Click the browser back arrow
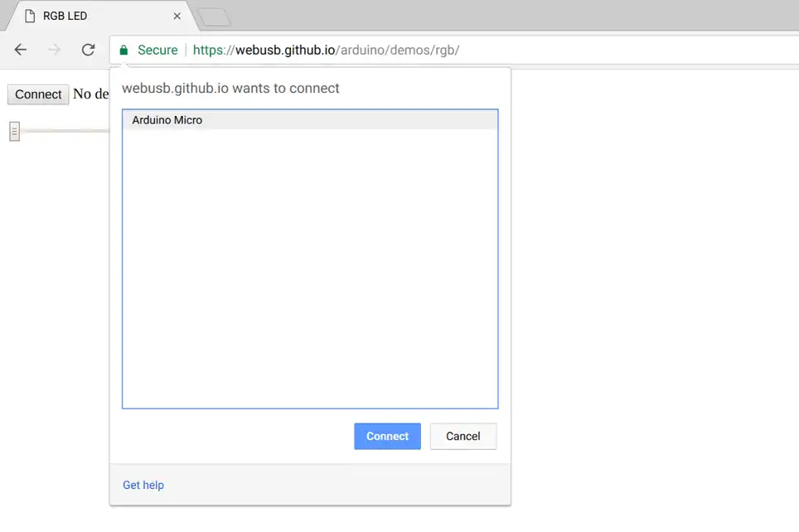The height and width of the screenshot is (532, 799). coord(21,50)
